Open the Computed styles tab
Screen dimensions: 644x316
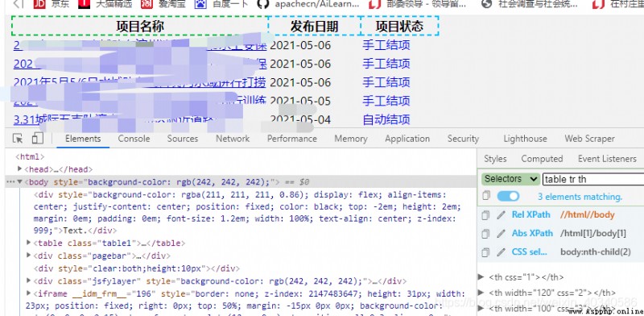point(542,159)
